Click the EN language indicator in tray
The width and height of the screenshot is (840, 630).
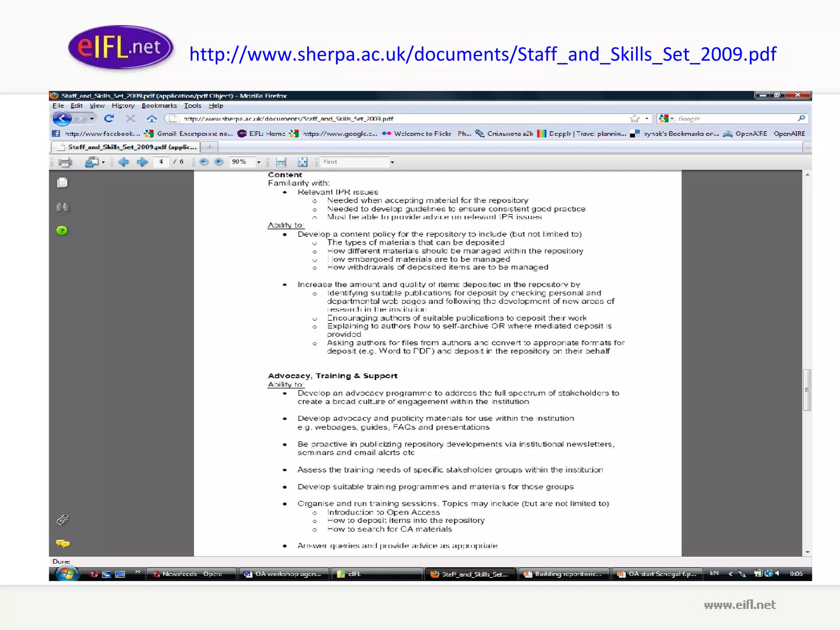click(x=714, y=573)
